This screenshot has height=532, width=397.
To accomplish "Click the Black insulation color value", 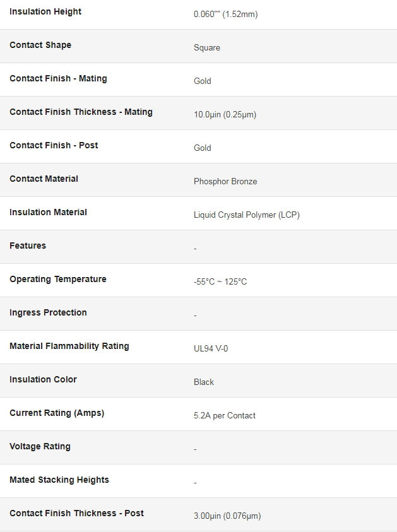I will (x=204, y=382).
